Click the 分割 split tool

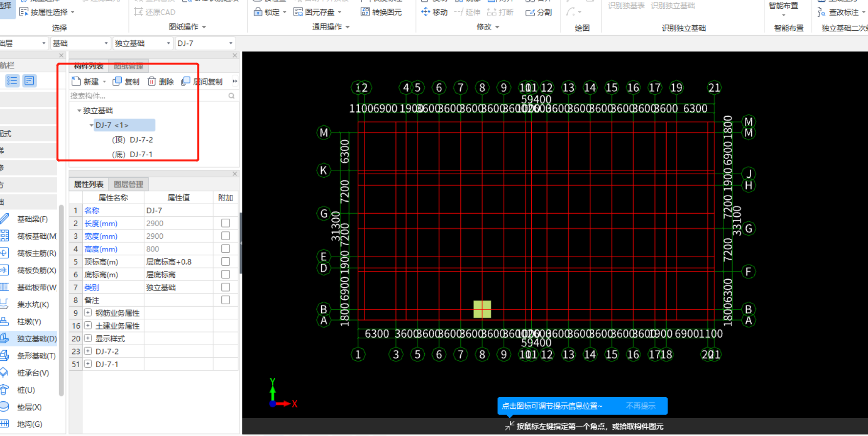pyautogui.click(x=539, y=12)
